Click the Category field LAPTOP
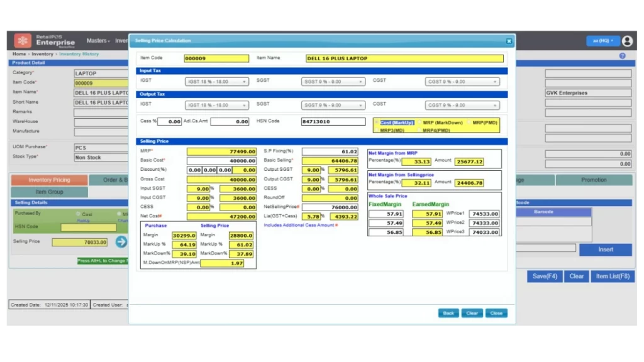Viewport: 644px width, 362px height. pyautogui.click(x=101, y=74)
